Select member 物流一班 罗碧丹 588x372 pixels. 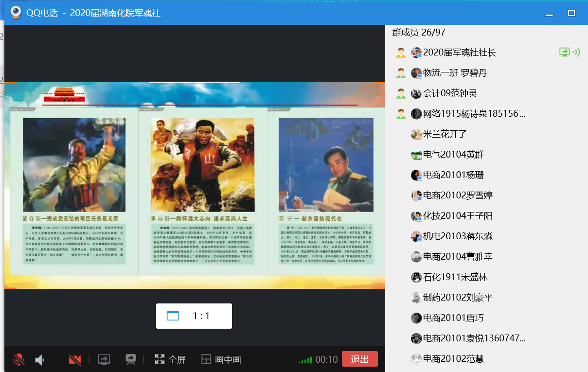(455, 73)
